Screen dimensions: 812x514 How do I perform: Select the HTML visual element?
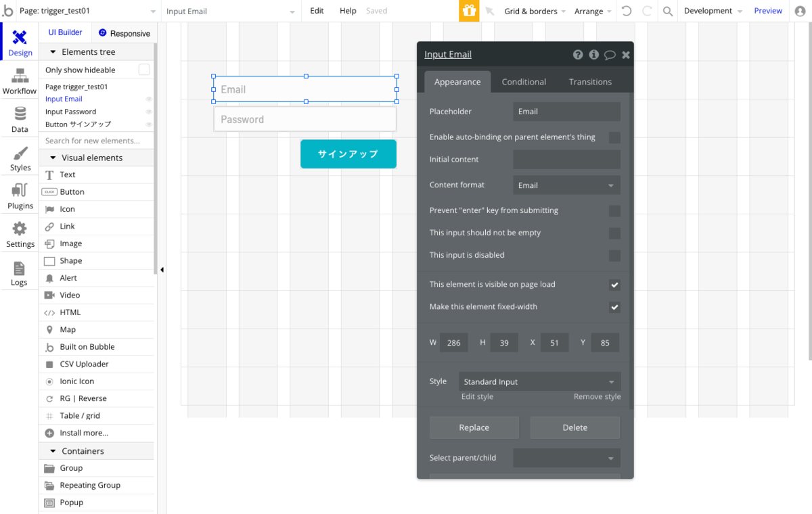pyautogui.click(x=96, y=312)
